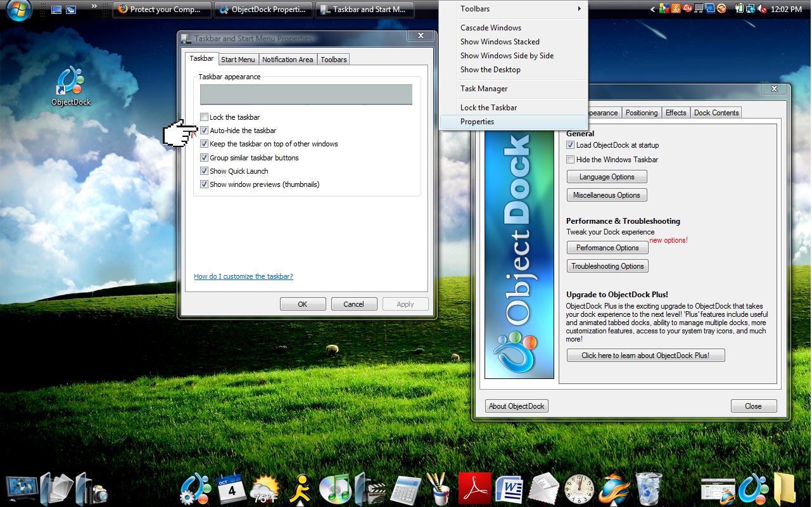Image resolution: width=812 pixels, height=507 pixels.
Task: Launch AIM running man icon in dock
Action: [301, 489]
